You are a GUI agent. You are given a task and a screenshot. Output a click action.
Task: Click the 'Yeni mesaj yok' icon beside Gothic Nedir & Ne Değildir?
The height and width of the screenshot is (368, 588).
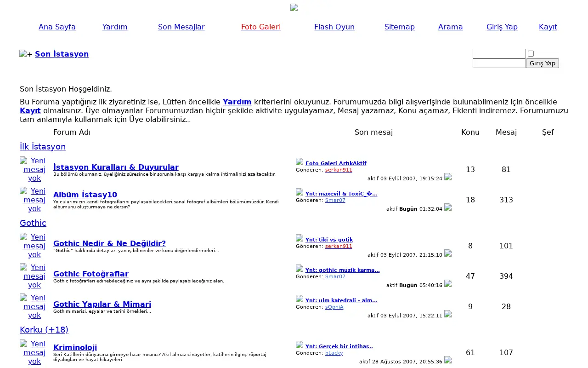pyautogui.click(x=34, y=246)
